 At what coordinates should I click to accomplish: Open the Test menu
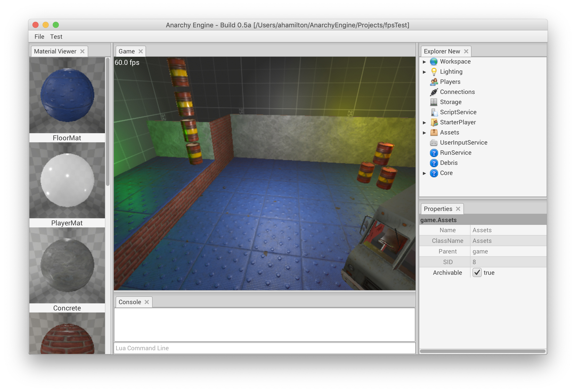pos(56,37)
